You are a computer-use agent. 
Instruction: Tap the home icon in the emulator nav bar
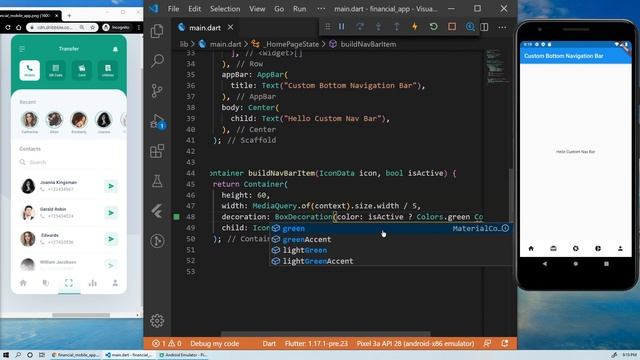(x=531, y=248)
